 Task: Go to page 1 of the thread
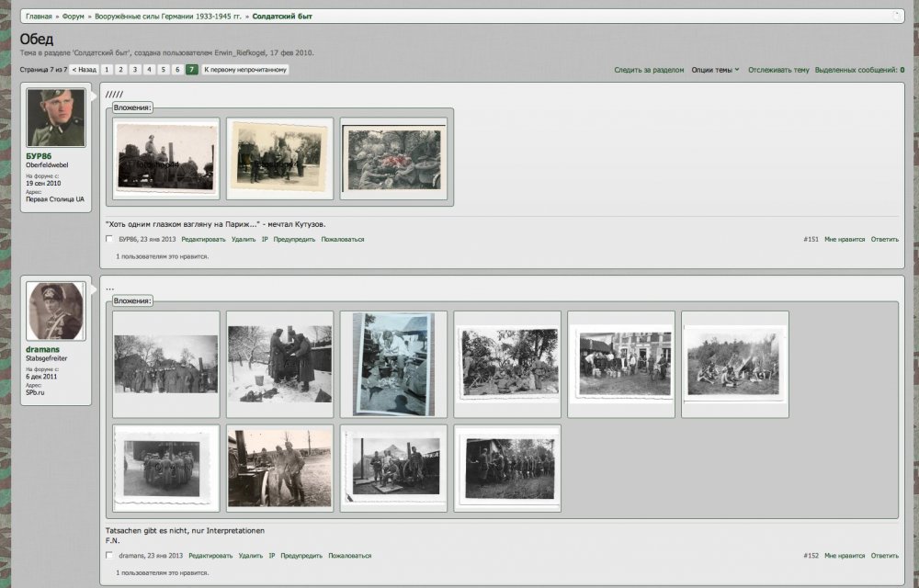pos(108,70)
